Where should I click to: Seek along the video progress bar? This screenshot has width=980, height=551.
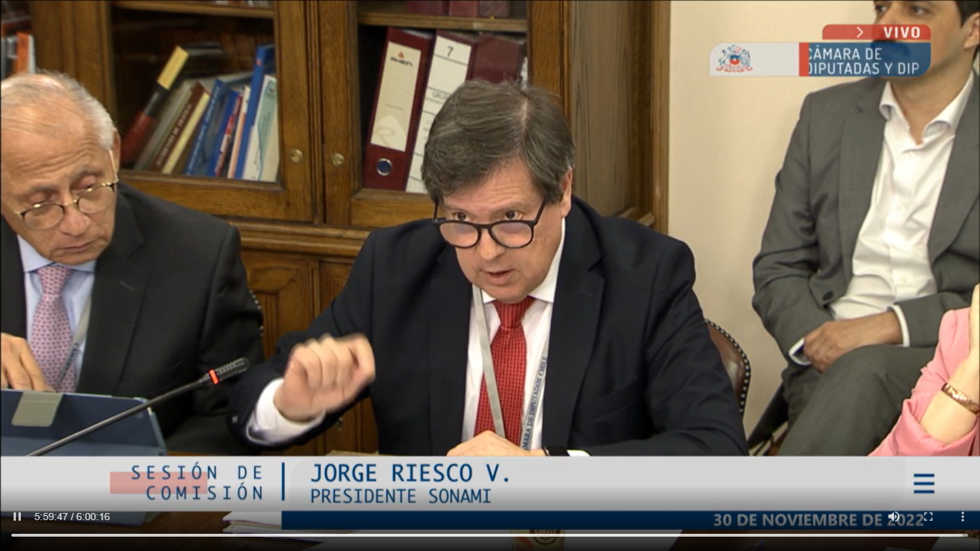click(x=489, y=534)
